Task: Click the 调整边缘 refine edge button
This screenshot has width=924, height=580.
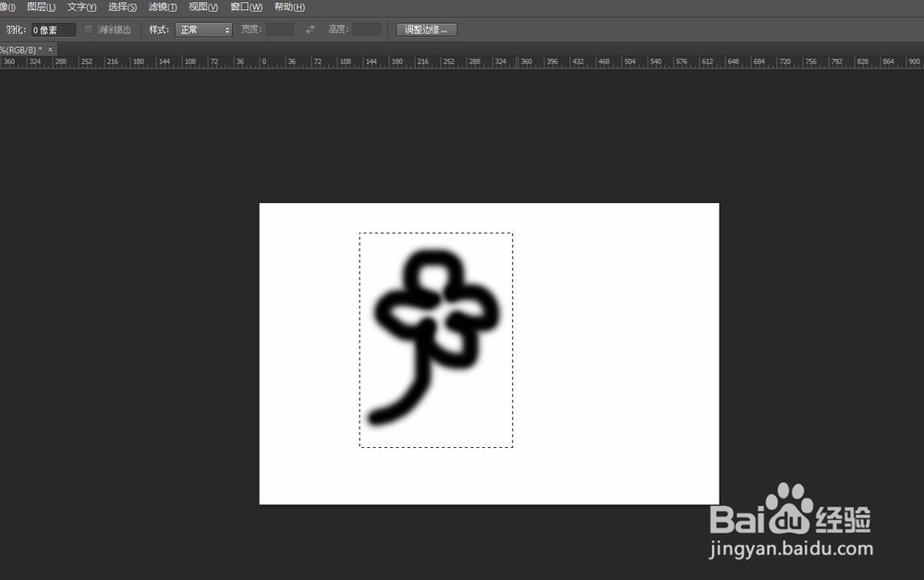Action: (x=427, y=30)
